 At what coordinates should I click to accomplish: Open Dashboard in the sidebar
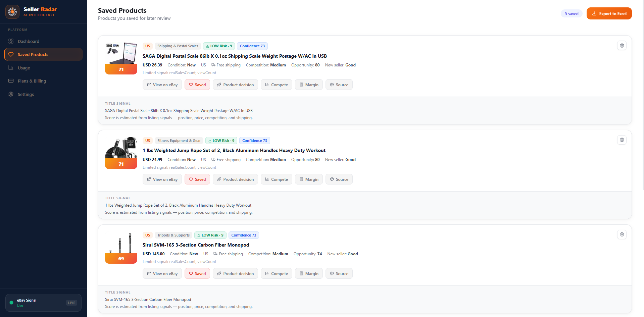(44, 41)
